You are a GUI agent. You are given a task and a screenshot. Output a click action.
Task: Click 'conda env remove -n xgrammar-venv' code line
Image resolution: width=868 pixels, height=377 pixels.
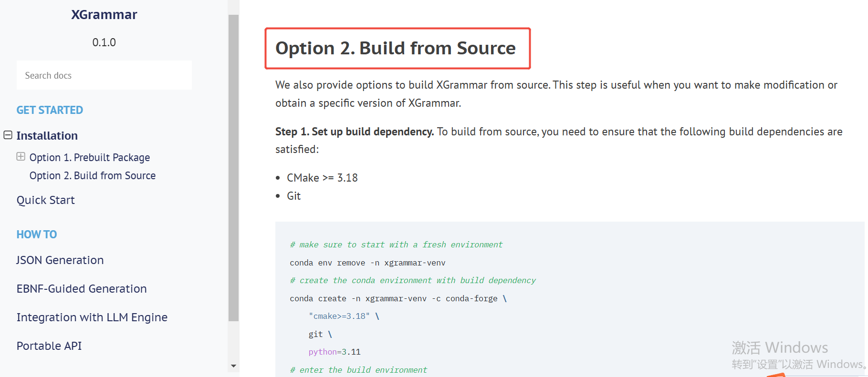coord(367,263)
